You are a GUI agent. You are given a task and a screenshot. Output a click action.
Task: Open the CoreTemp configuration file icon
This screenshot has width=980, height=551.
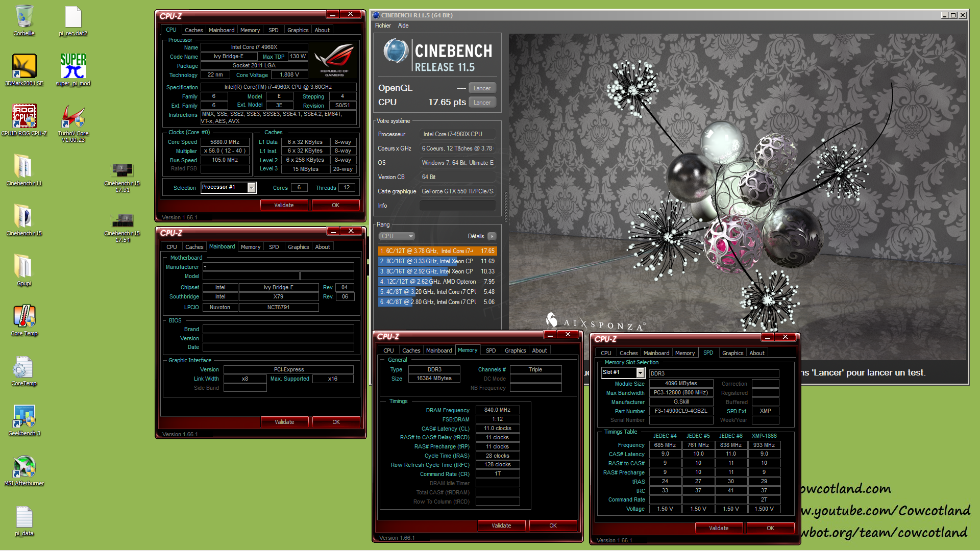coord(24,367)
